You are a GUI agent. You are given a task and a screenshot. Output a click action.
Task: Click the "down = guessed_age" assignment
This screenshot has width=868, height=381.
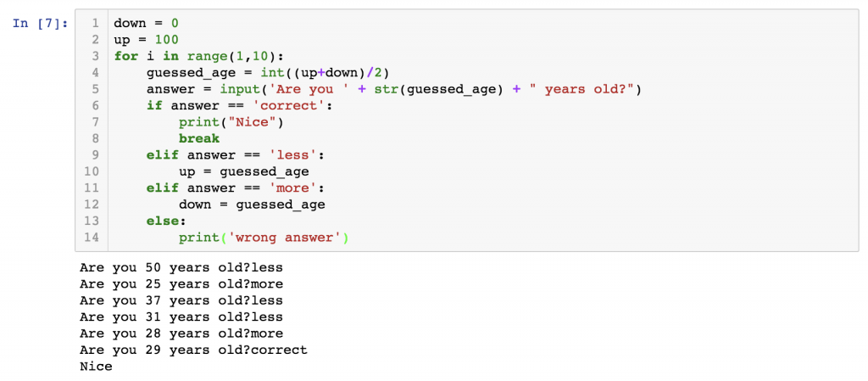pyautogui.click(x=252, y=205)
